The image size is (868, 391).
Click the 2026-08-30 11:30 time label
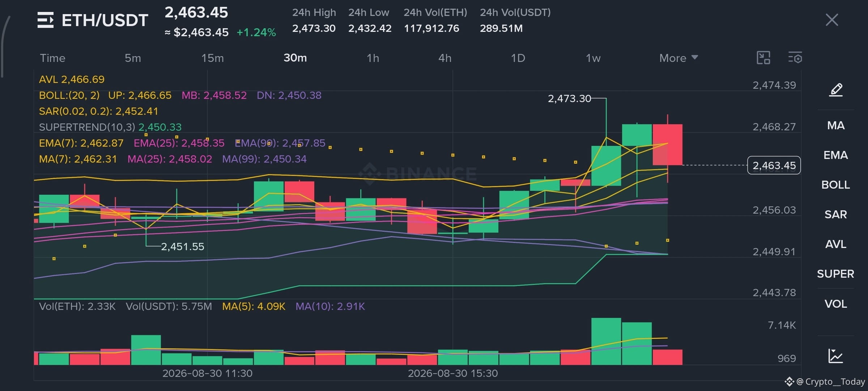coord(207,373)
